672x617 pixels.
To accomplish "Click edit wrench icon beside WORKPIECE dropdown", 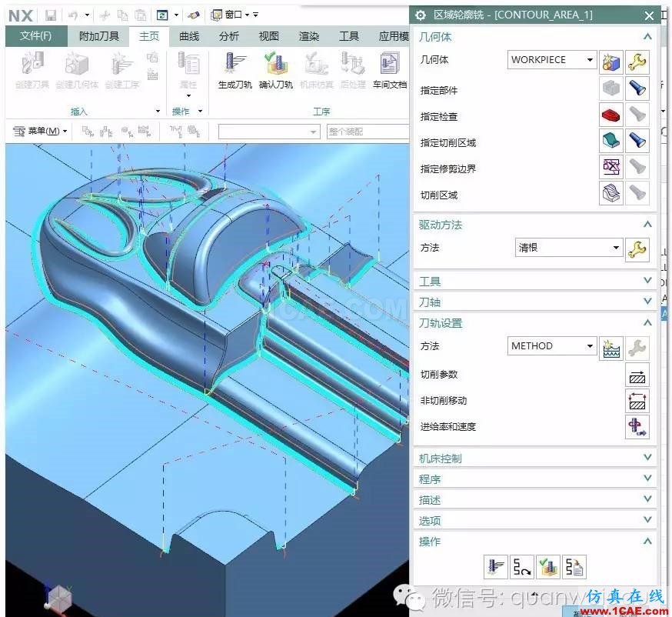I will click(637, 62).
